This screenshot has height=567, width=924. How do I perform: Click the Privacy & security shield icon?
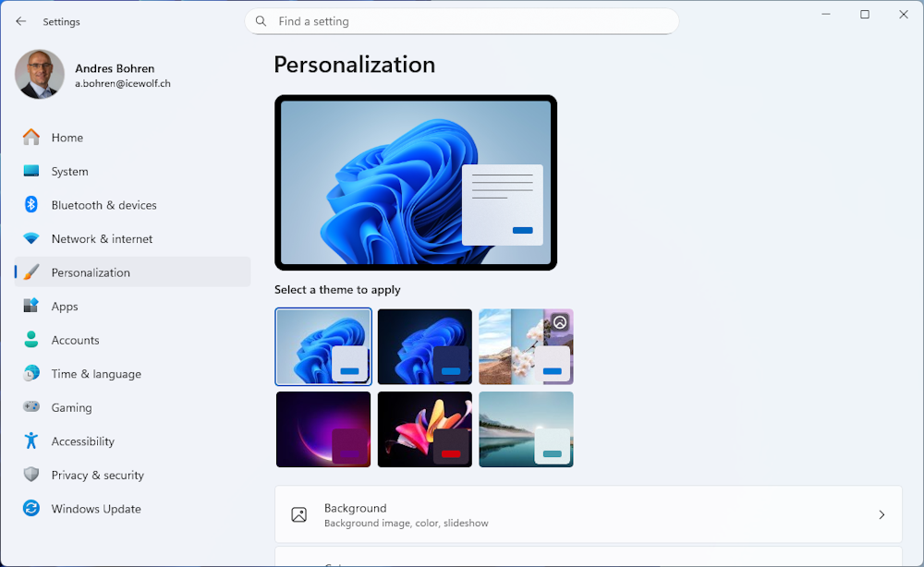click(x=31, y=475)
